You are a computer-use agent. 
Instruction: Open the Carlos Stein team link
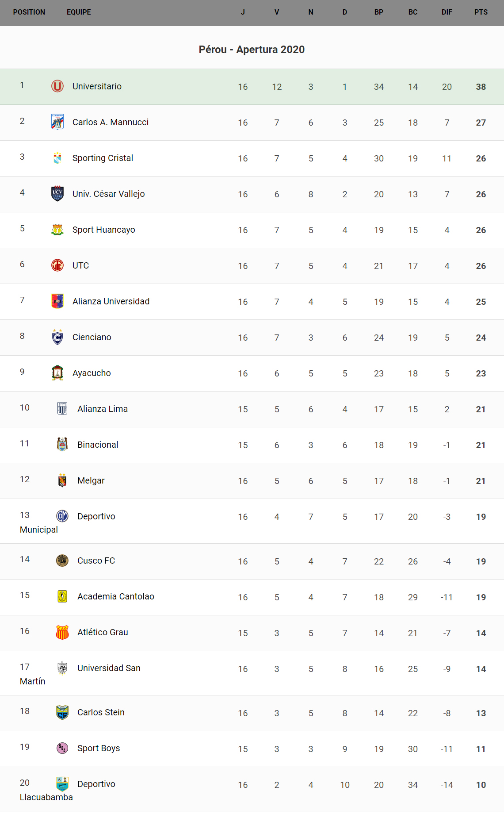(101, 712)
